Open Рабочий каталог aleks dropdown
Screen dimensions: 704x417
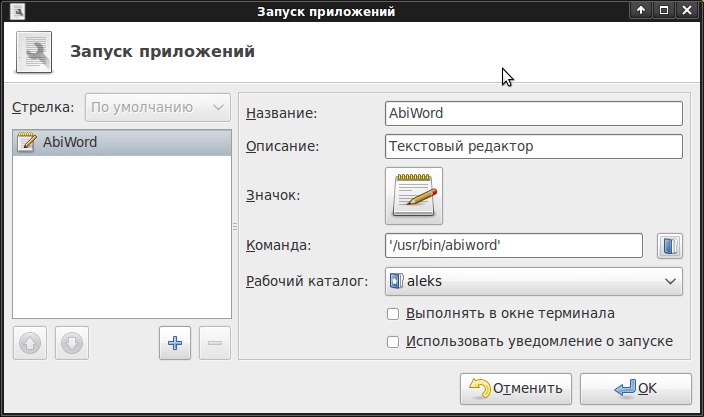click(x=533, y=281)
